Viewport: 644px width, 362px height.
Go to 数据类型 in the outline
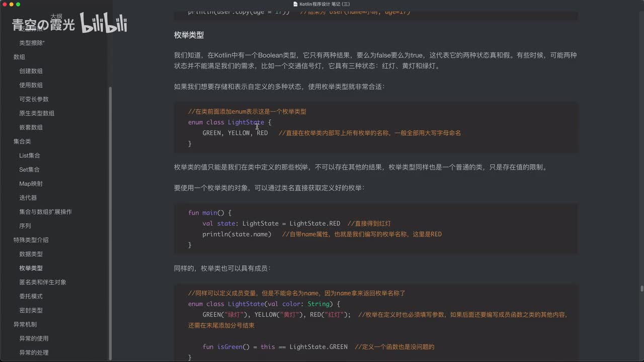[31, 254]
